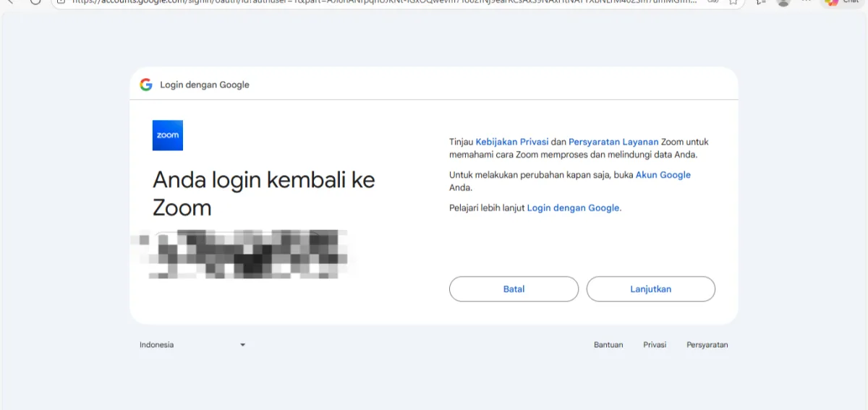
Task: Add page to favorites with star icon
Action: (733, 2)
